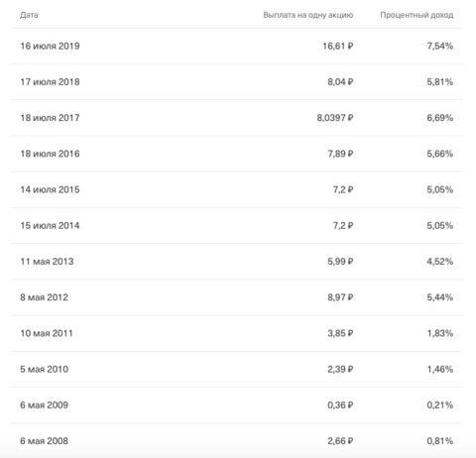The width and height of the screenshot is (476, 458).
Task: Select the 16 июля 2019 row date
Action: [x=50, y=46]
